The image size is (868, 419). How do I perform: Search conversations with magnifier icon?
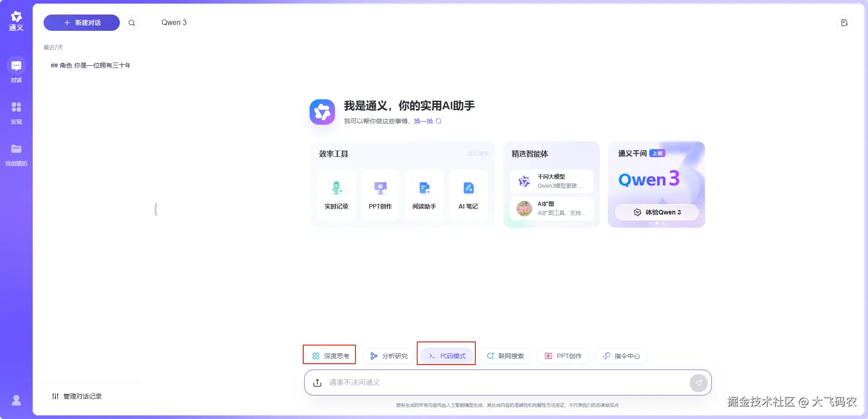(x=132, y=23)
